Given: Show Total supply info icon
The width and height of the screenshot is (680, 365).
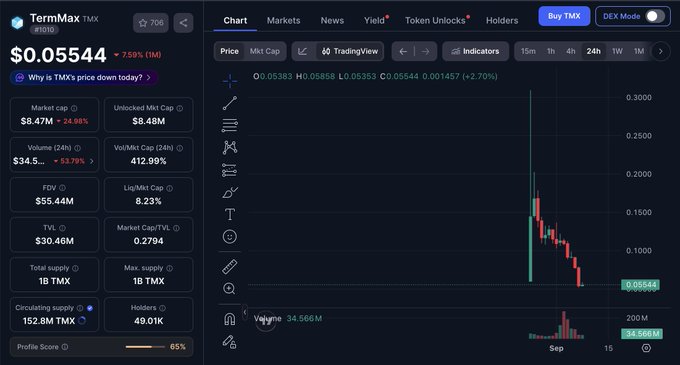Looking at the screenshot, I should pos(75,268).
